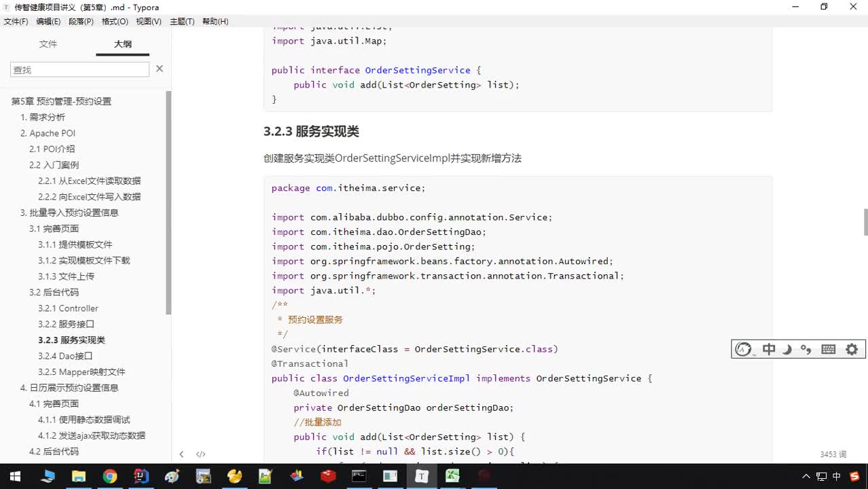Go to outline item 3.2 后台代码

point(54,293)
